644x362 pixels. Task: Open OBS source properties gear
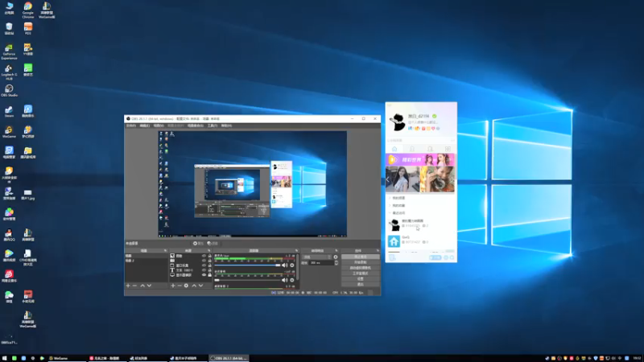[186, 286]
